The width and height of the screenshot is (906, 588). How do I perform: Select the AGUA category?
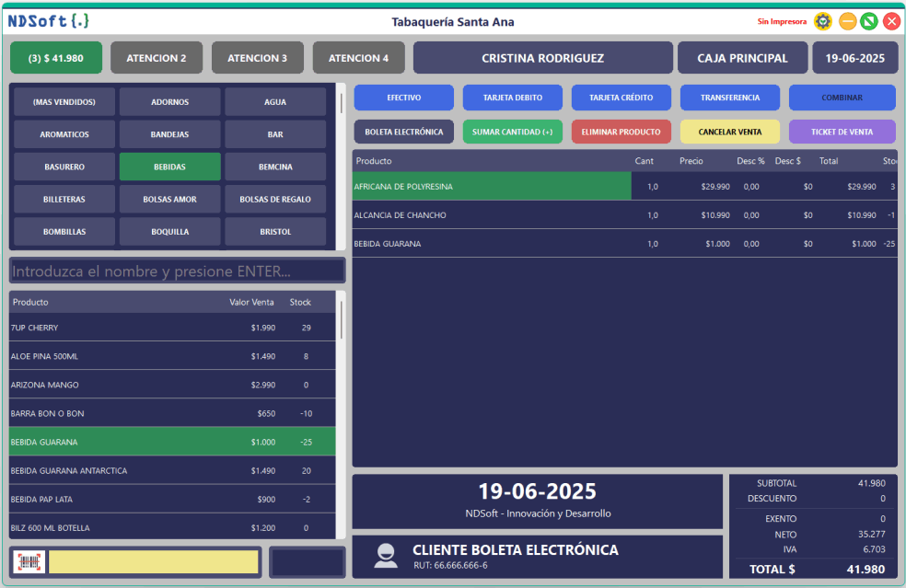coord(274,102)
